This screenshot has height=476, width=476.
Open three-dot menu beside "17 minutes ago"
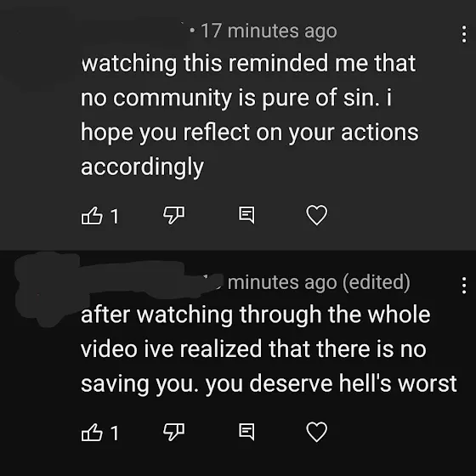pos(463,34)
